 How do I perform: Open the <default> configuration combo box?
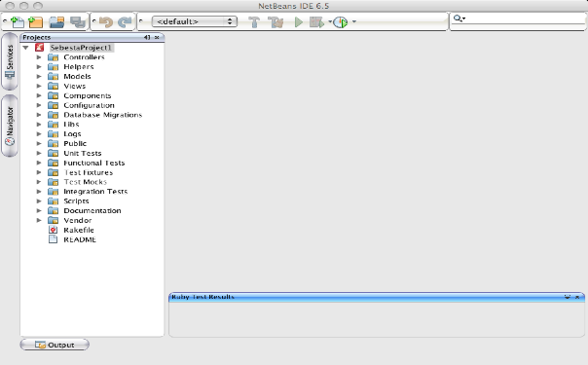[195, 21]
